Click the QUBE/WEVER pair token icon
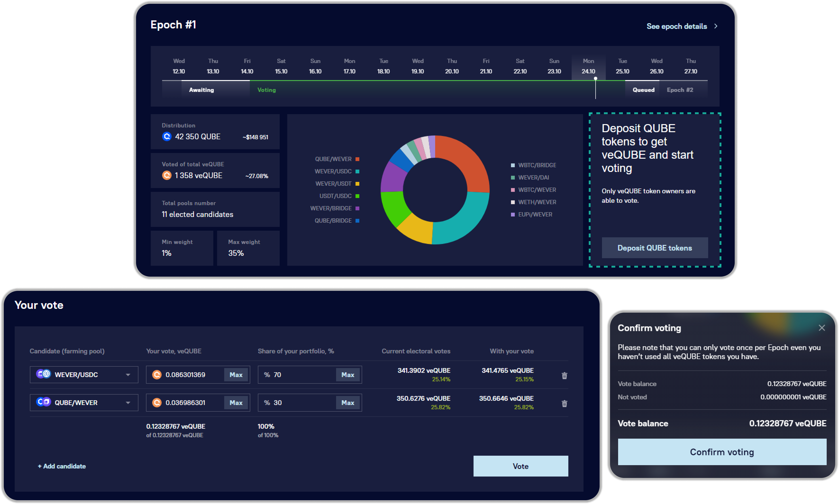The image size is (839, 504). coord(44,402)
